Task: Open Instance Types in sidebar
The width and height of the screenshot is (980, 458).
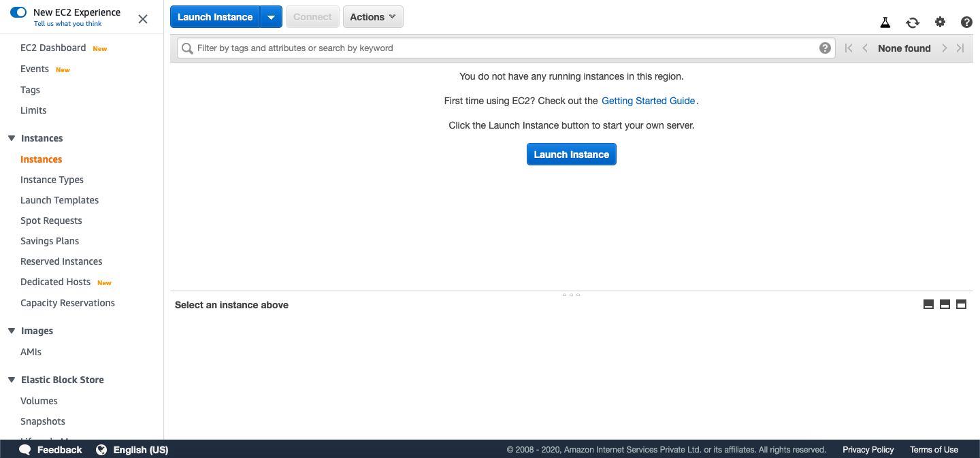Action: pos(52,180)
